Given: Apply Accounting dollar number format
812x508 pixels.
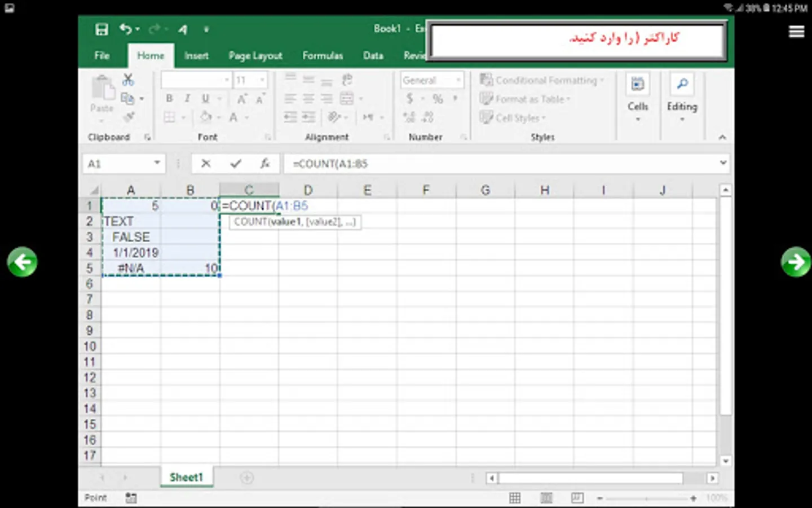Looking at the screenshot, I should (410, 99).
